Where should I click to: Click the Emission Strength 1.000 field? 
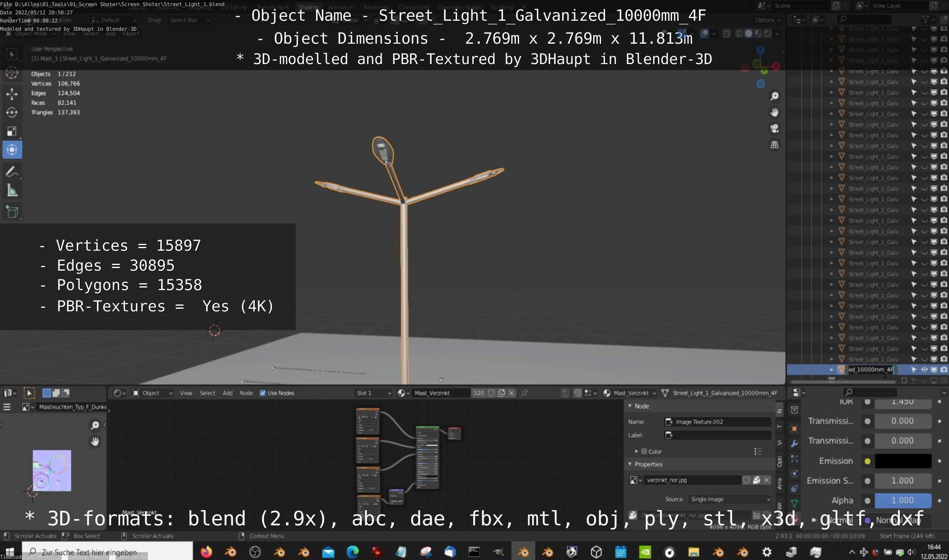click(903, 481)
